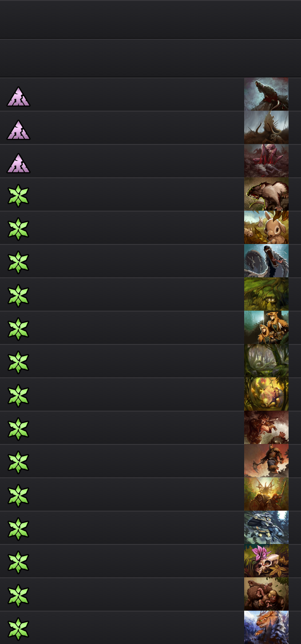This screenshot has width=301, height=644.
Task: Click the pink shard icon beside the horned carcass art
Action: coord(19,130)
